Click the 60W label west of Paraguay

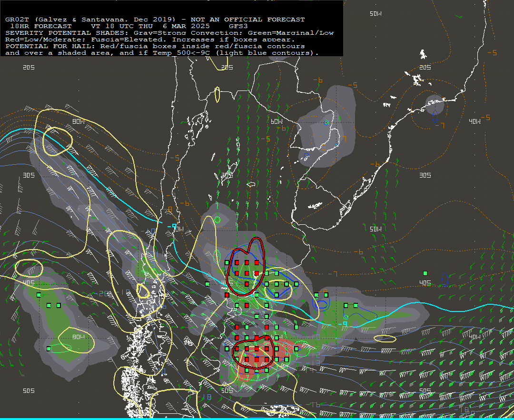pos(277,121)
